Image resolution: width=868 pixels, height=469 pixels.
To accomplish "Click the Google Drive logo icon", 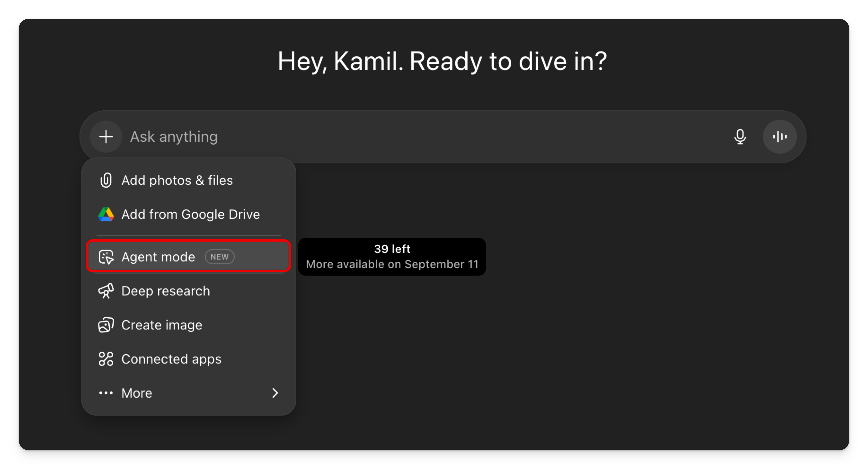I will tap(106, 214).
